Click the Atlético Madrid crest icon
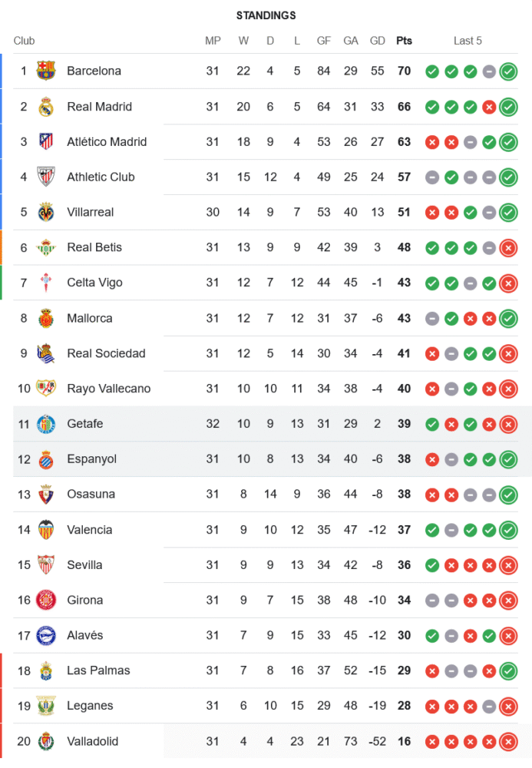 click(46, 142)
